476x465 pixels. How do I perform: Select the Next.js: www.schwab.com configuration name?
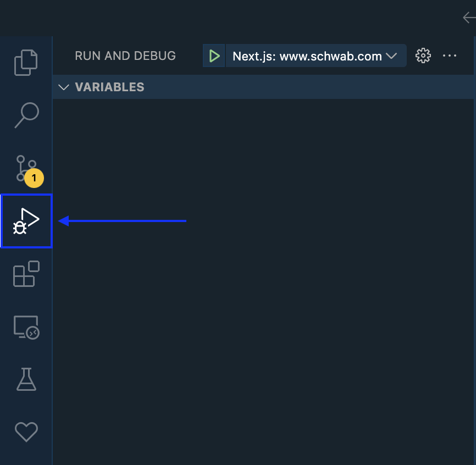305,56
